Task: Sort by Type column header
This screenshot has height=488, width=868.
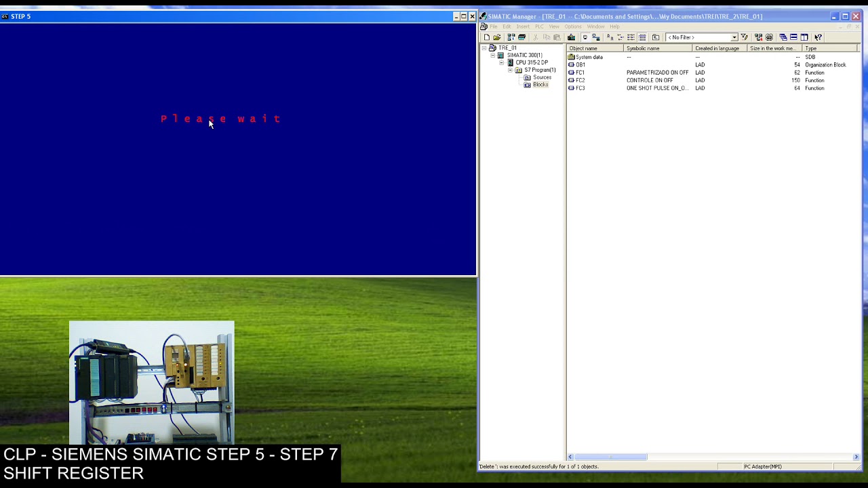Action: [831, 49]
